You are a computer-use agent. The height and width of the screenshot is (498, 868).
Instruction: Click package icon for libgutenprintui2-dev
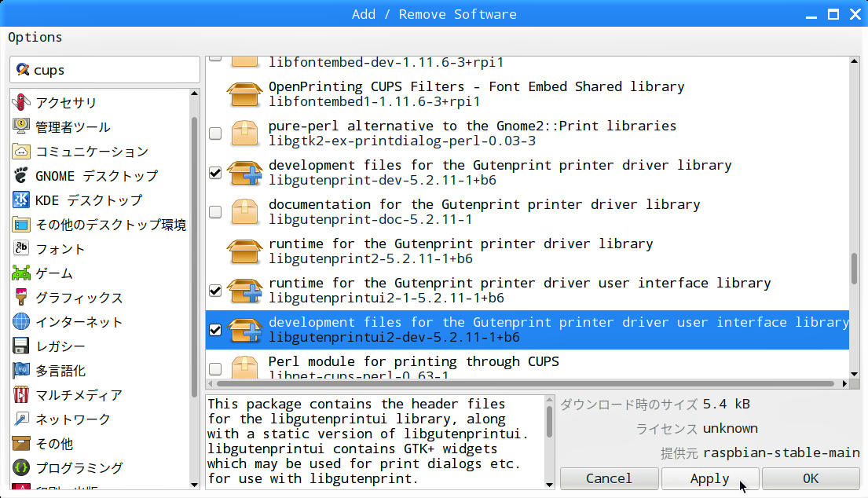244,330
